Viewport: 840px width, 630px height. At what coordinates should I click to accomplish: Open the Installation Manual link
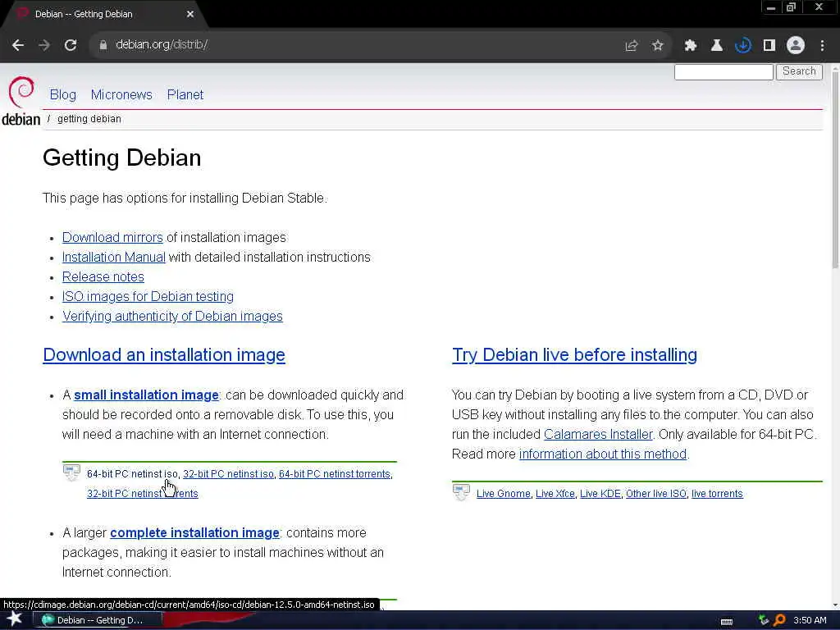click(113, 257)
